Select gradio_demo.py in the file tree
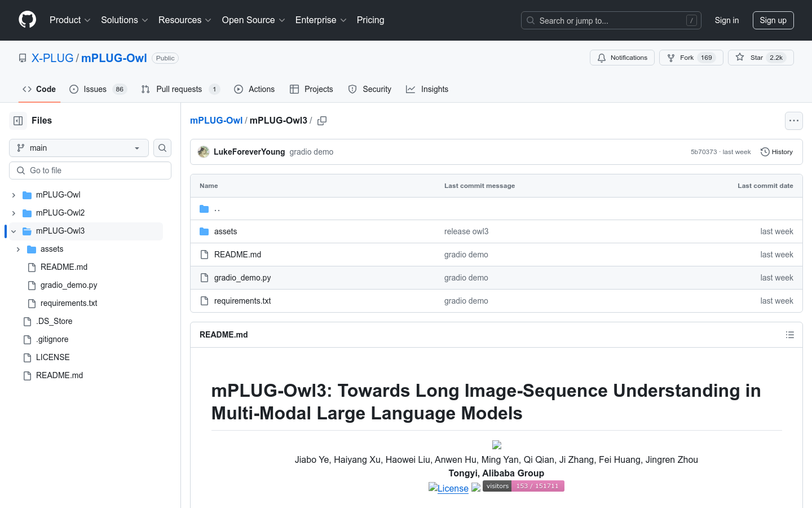Viewport: 812px width, 508px height. [x=69, y=285]
